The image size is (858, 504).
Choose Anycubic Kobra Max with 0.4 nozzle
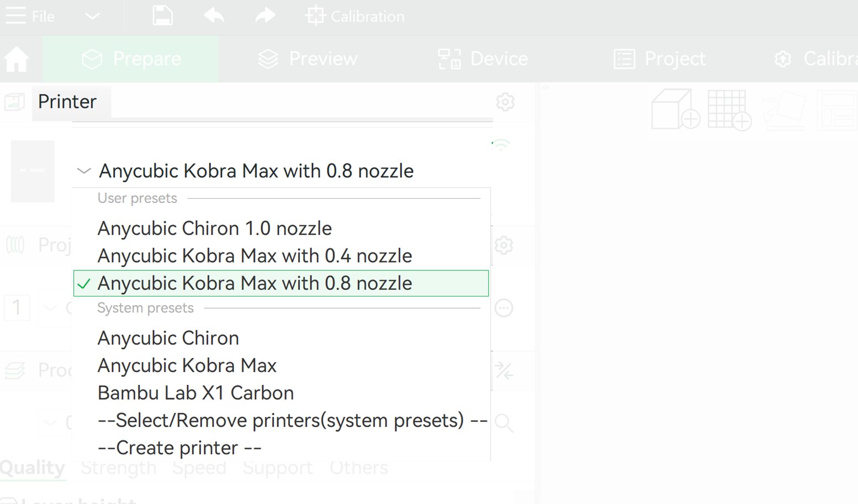[255, 256]
